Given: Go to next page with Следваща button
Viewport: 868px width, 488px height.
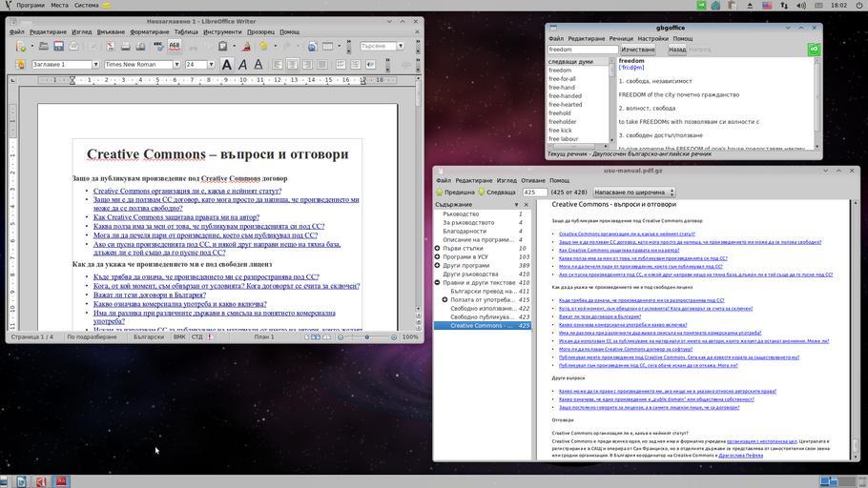Looking at the screenshot, I should pos(500,193).
